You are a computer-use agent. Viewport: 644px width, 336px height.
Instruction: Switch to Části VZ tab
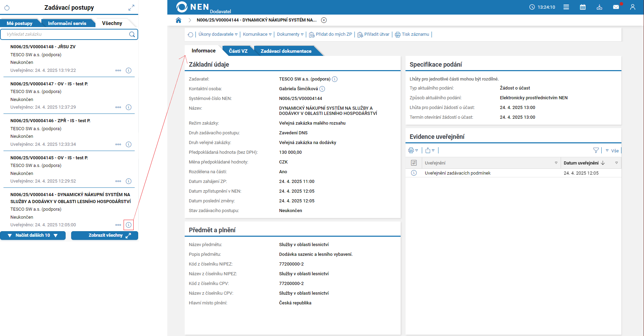[x=238, y=51]
